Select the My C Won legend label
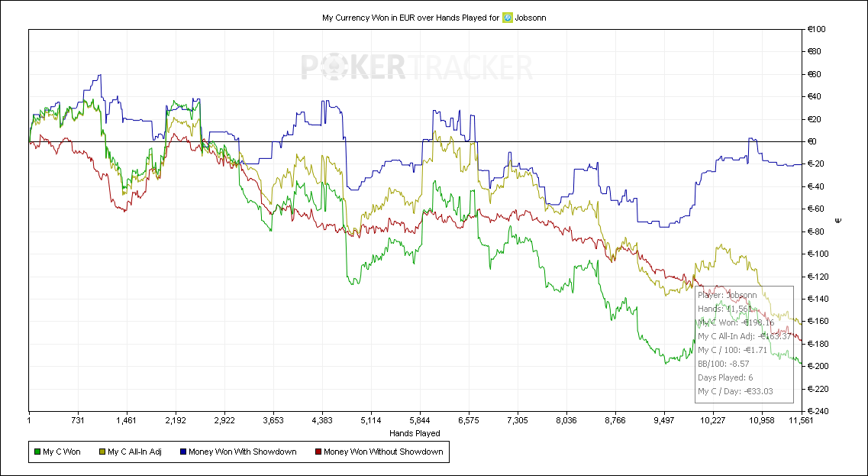868x476 pixels. pyautogui.click(x=61, y=452)
